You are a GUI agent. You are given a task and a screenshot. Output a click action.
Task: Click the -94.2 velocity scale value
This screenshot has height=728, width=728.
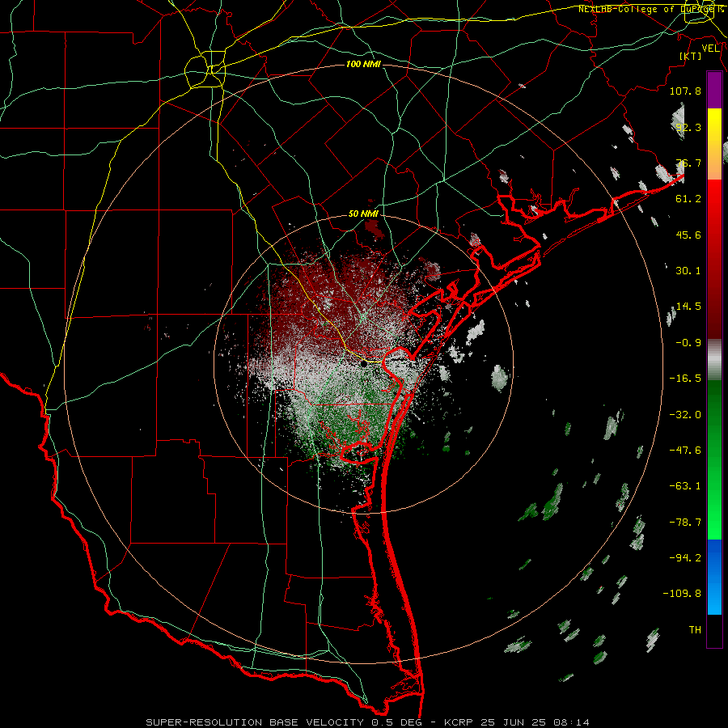685,558
